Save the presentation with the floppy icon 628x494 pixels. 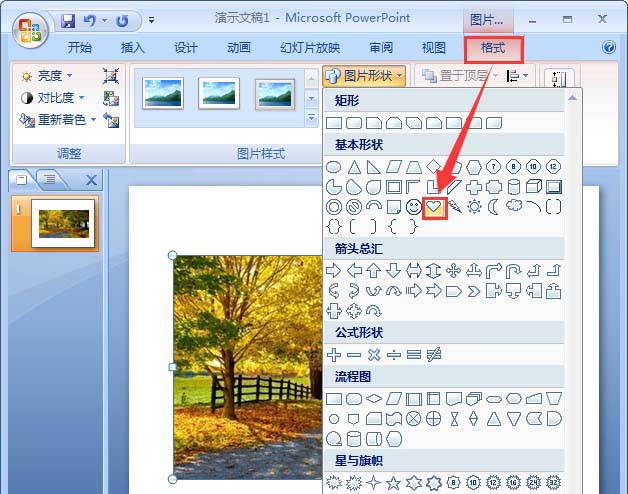coord(68,21)
